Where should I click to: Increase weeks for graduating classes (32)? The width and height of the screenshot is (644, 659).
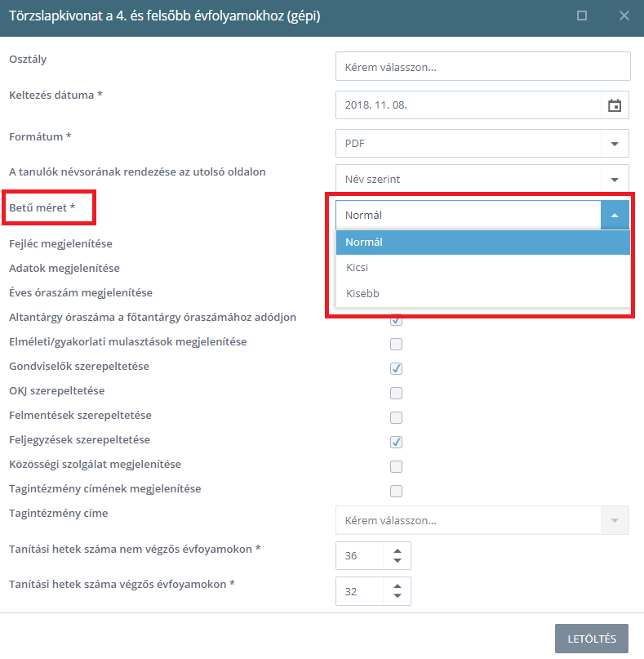coord(398,586)
